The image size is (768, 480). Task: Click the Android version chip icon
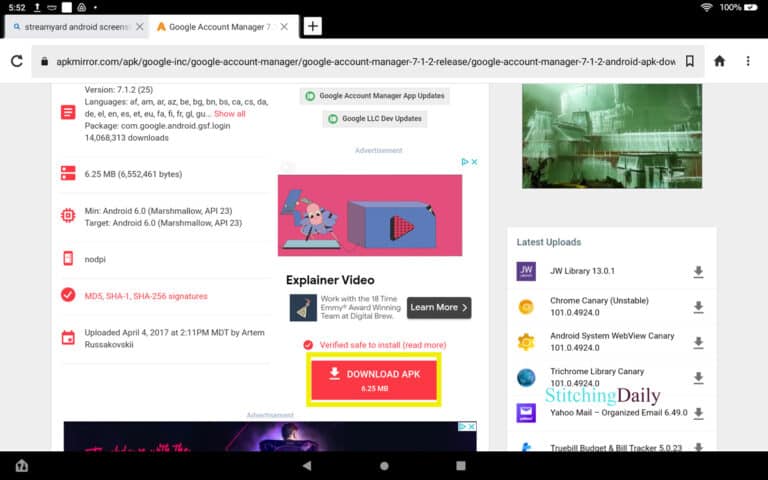[x=68, y=216]
